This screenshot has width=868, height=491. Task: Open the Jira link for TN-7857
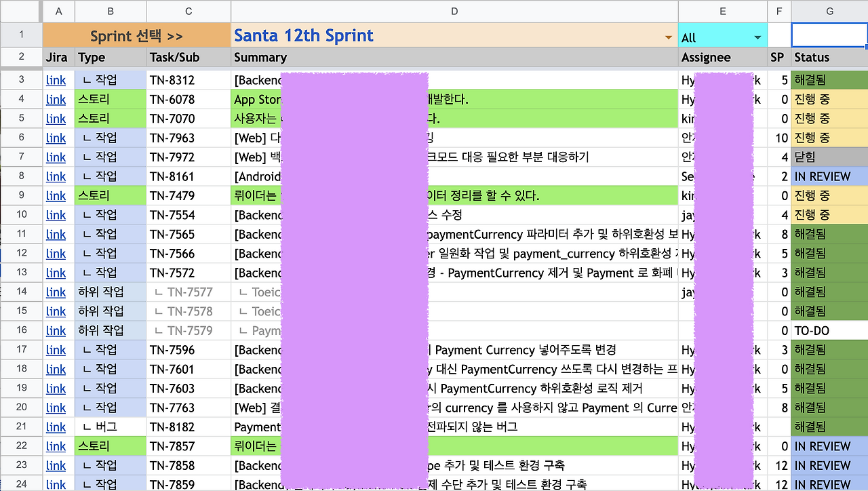(56, 447)
